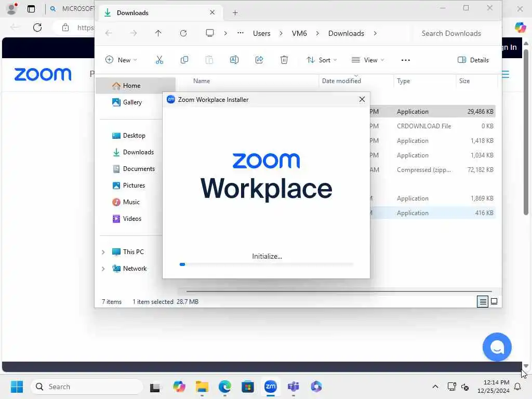This screenshot has height=399, width=532.
Task: Reload the Edge browser page
Action: [37, 28]
